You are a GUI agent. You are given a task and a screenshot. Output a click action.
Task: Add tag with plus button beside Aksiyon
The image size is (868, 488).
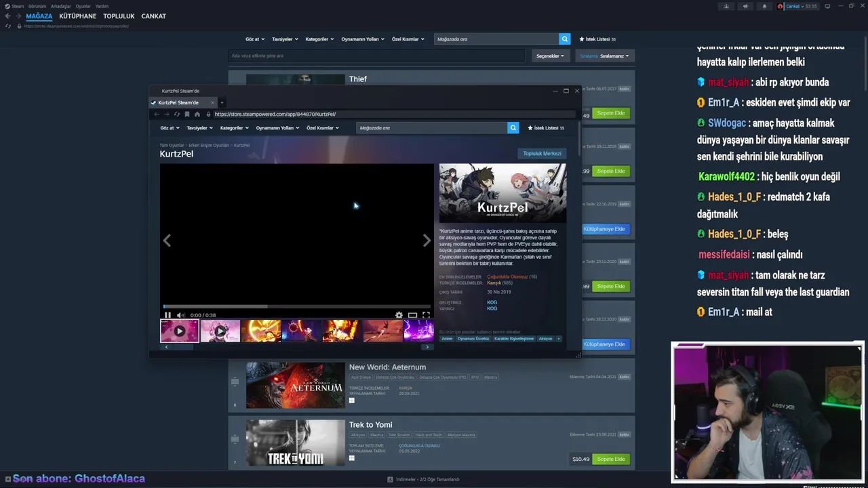pos(559,338)
